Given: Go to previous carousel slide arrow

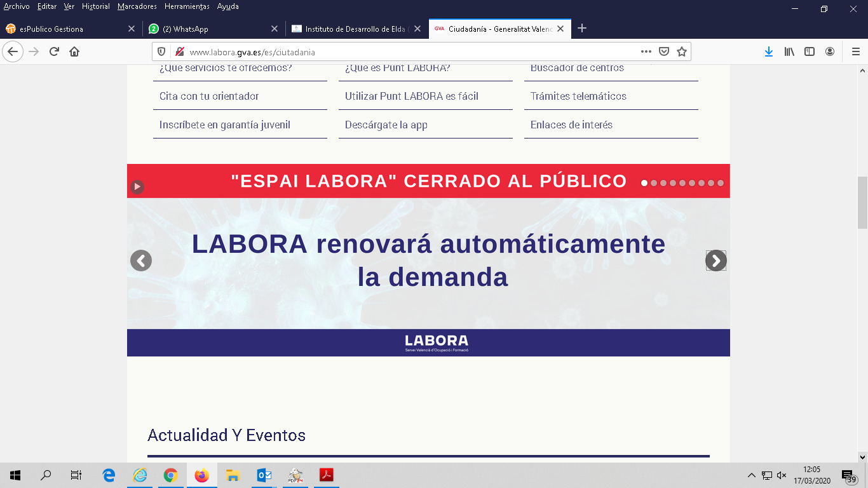Looking at the screenshot, I should (x=141, y=261).
